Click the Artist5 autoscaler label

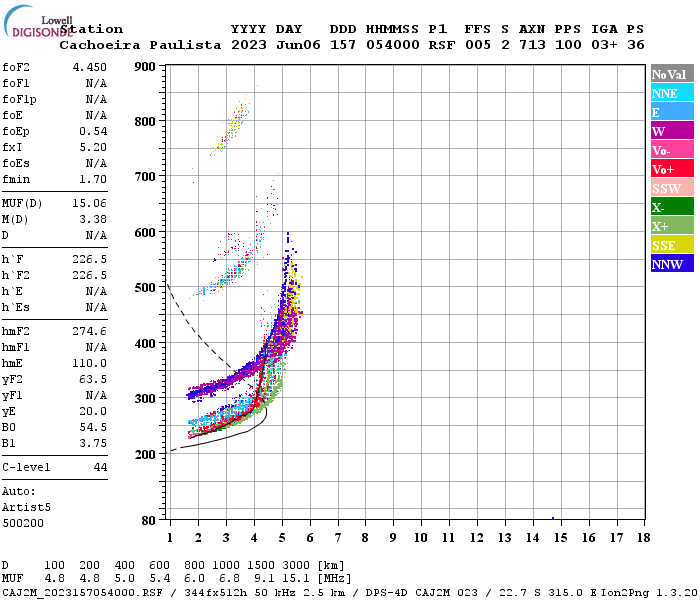click(26, 508)
